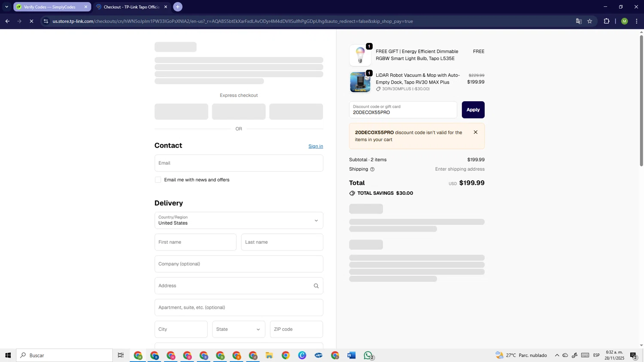Click the Last name field
Viewport: 644px width, 362px height.
(x=282, y=242)
